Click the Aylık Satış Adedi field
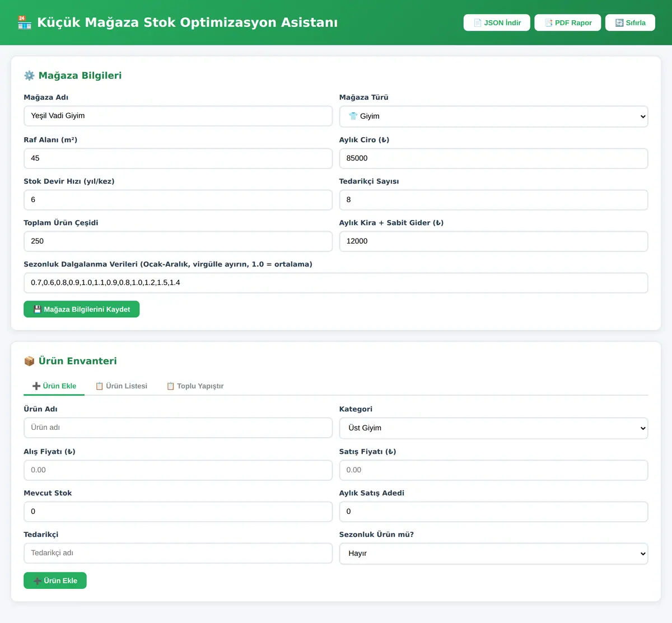 (493, 512)
